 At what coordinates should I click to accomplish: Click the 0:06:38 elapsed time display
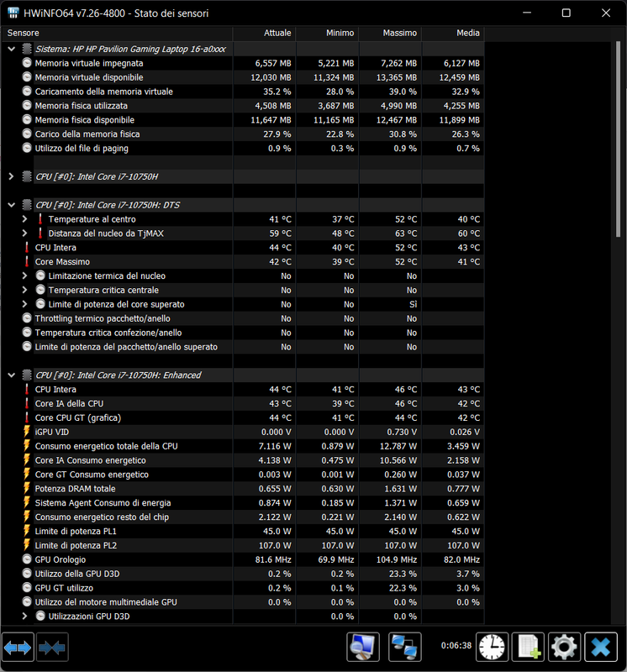coord(456,645)
